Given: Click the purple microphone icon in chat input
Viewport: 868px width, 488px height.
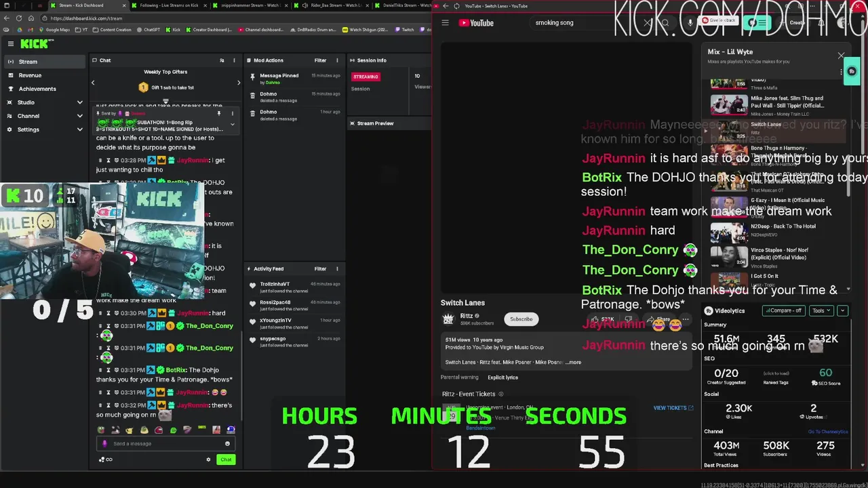Looking at the screenshot, I should click(104, 443).
